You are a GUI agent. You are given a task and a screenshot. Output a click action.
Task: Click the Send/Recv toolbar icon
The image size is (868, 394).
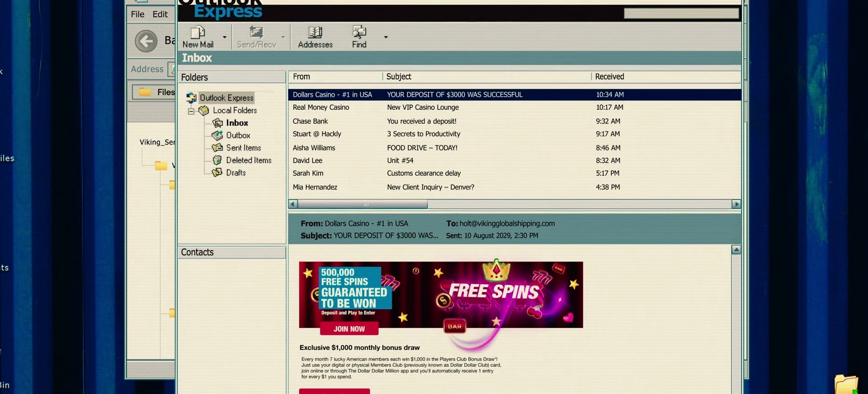click(x=256, y=33)
